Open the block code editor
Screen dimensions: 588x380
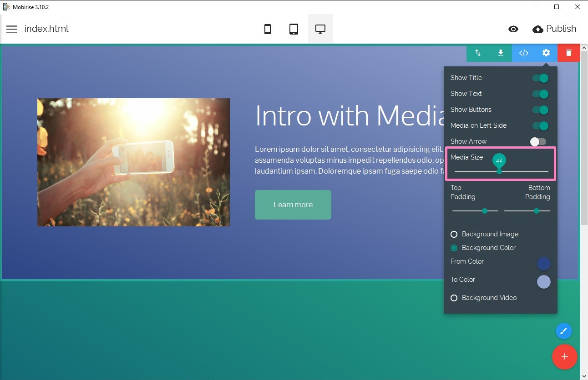coord(524,53)
